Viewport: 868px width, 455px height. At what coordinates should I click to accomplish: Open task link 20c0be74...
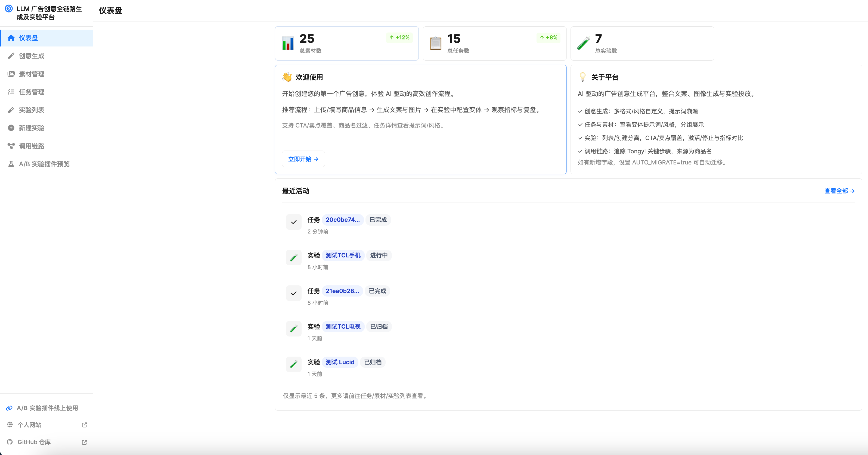343,220
